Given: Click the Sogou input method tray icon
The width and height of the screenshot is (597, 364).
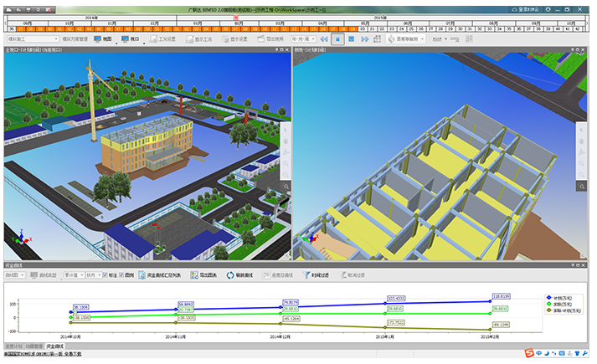Looking at the screenshot, I should tap(528, 351).
